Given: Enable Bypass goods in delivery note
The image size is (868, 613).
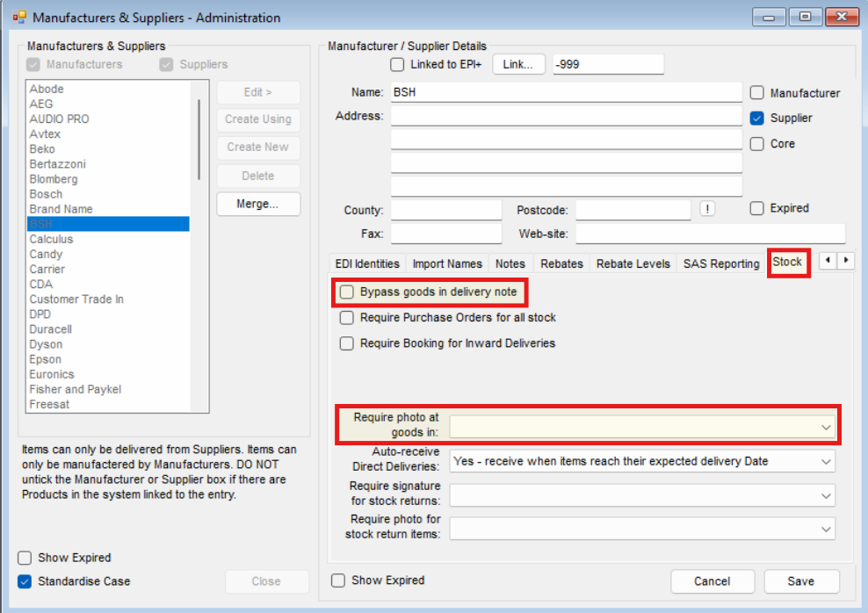Looking at the screenshot, I should [347, 292].
